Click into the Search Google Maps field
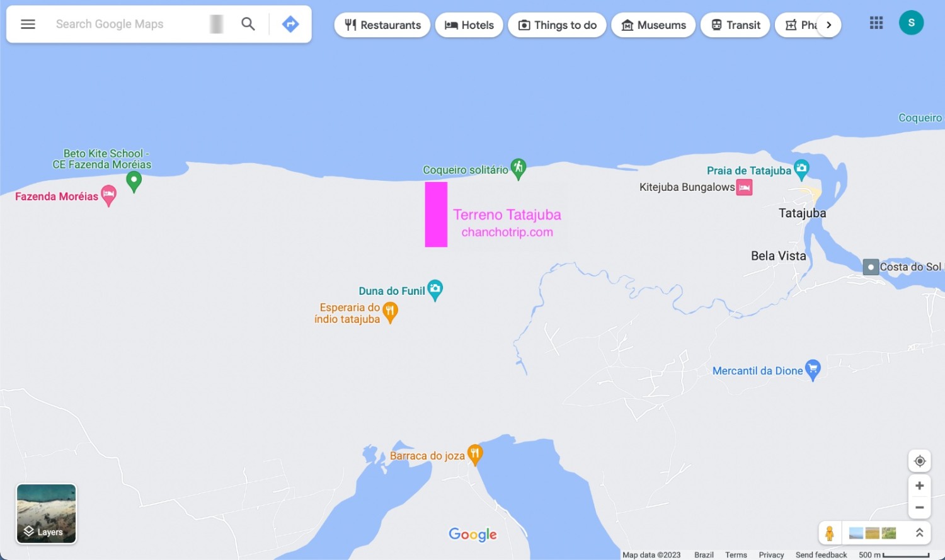The height and width of the screenshot is (560, 945). pyautogui.click(x=129, y=25)
